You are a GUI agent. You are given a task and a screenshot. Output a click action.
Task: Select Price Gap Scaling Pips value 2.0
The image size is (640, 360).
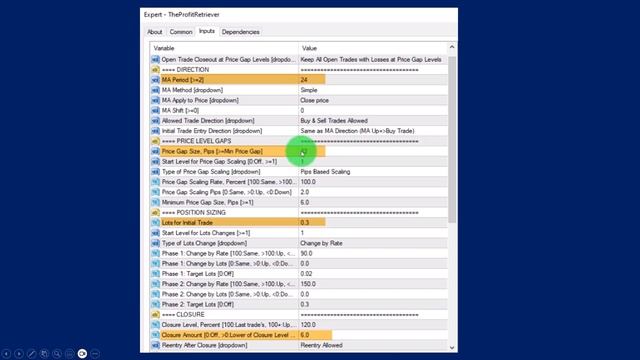[x=304, y=192]
